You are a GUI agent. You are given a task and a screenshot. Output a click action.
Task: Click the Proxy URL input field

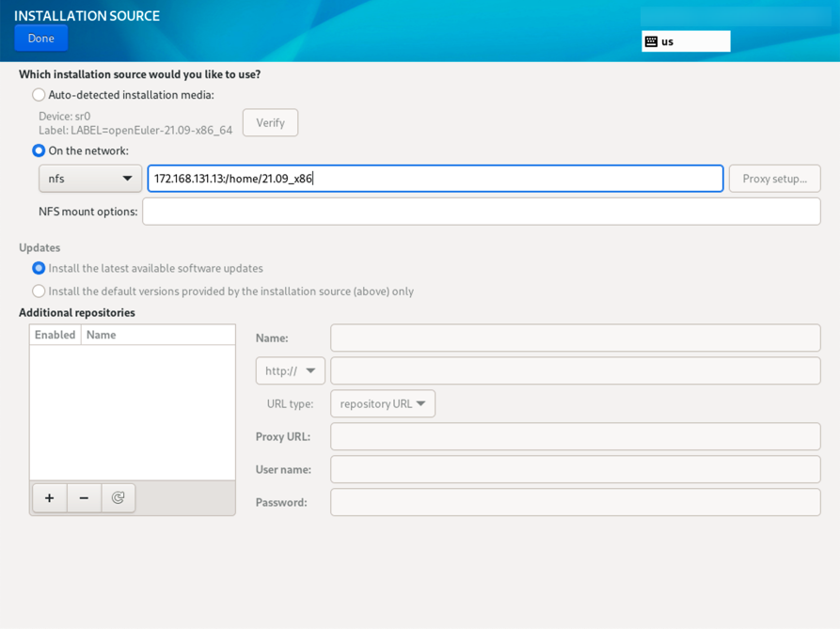[x=575, y=436]
